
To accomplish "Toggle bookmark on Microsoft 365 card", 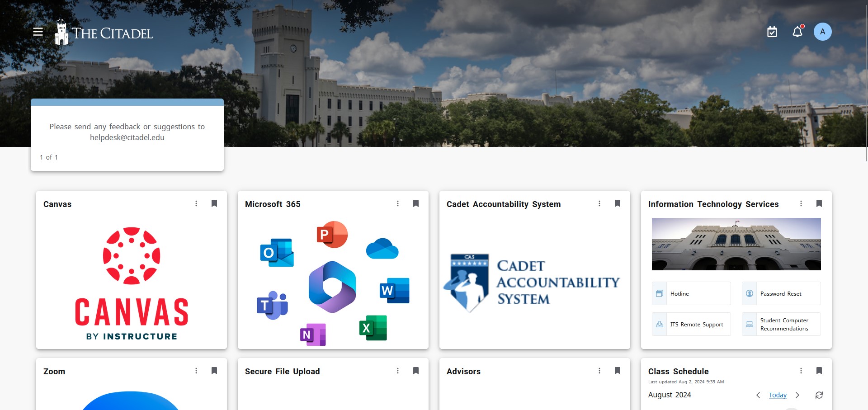I will (x=416, y=203).
